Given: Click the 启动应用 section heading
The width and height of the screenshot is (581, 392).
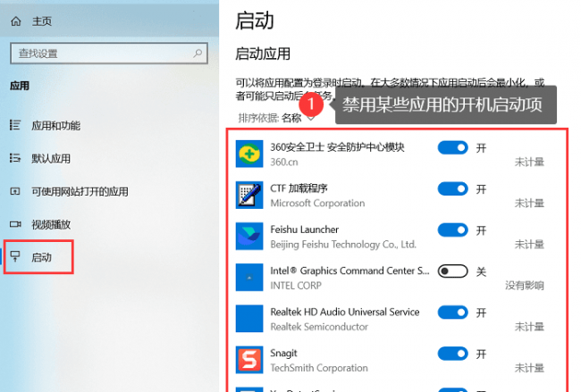Looking at the screenshot, I should click(263, 54).
